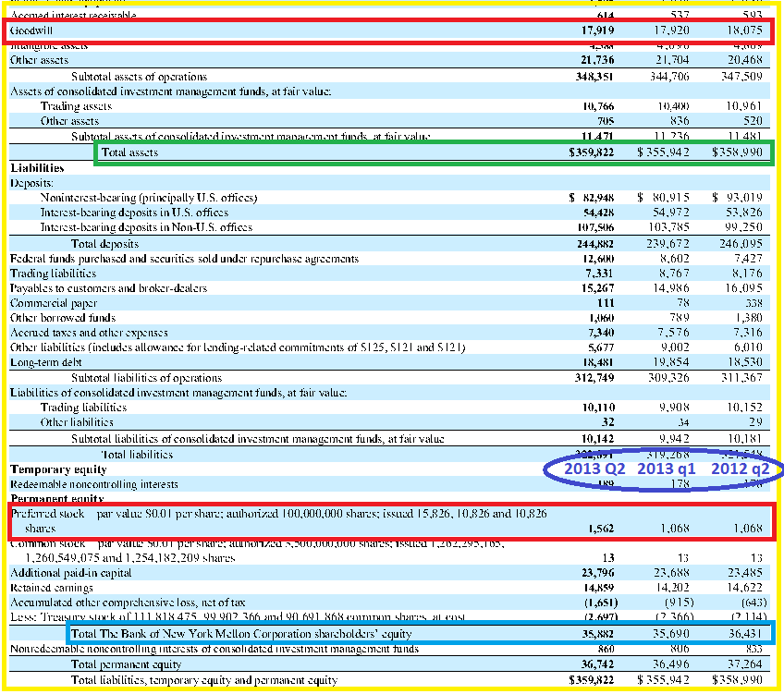Viewport: 784px width, 694px height.
Task: Click Preferred stock value 1,562
Action: [x=601, y=529]
